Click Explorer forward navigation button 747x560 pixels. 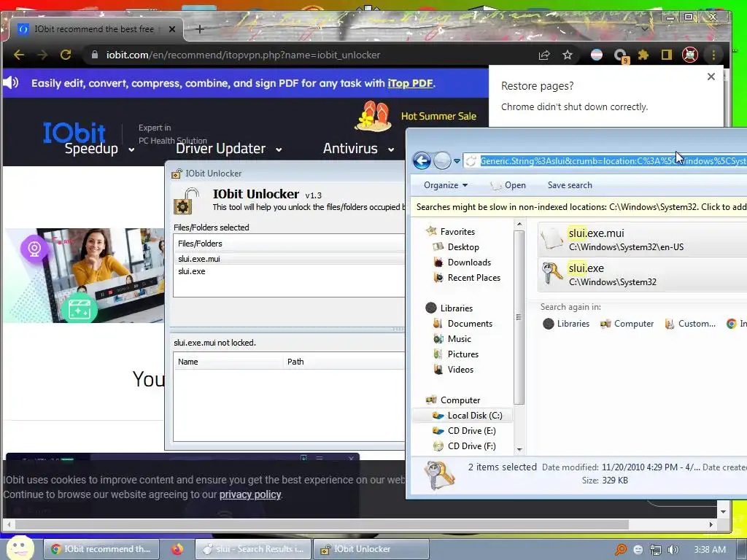click(442, 160)
